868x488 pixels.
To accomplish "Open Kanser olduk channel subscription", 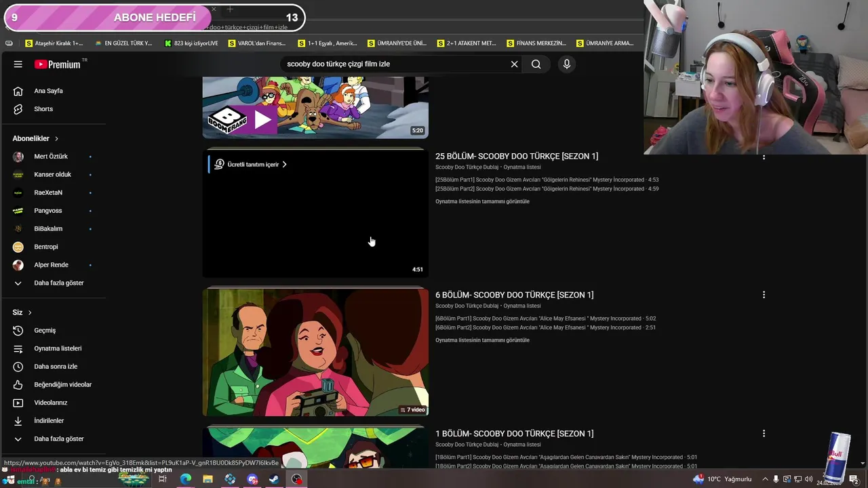I will click(x=53, y=175).
